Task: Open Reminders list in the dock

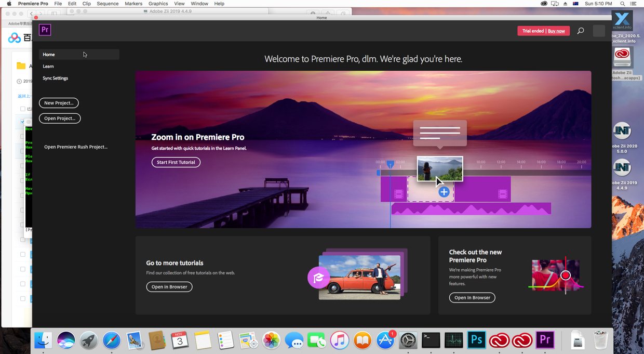Action: click(x=225, y=340)
